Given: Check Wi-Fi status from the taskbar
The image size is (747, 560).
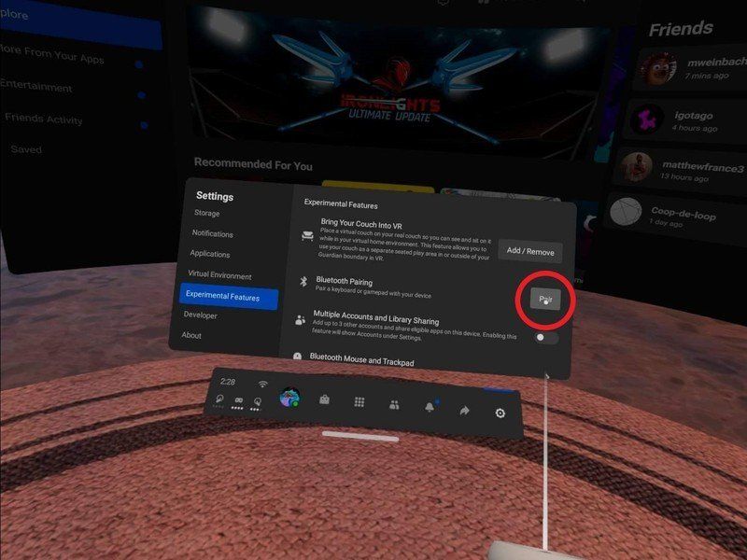Looking at the screenshot, I should [x=262, y=384].
